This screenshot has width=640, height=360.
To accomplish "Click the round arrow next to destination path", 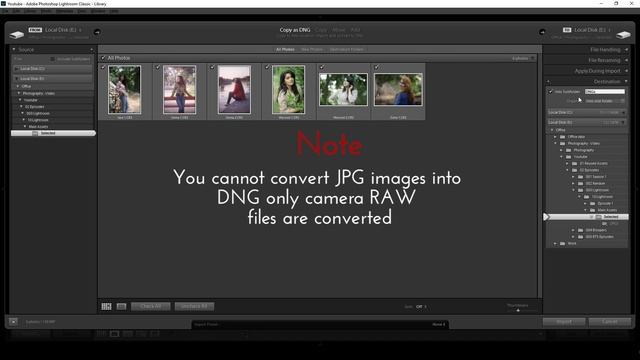I will tap(542, 32).
